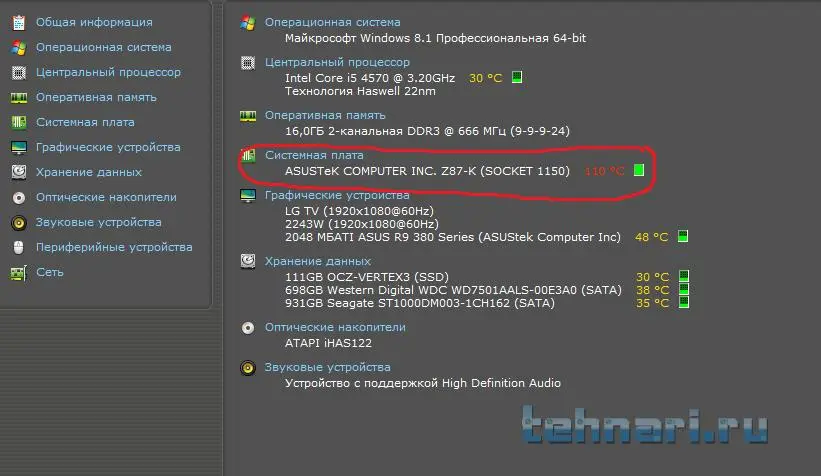821x476 pixels.
Task: Open the Центральный процессор heading link
Action: pos(337,62)
